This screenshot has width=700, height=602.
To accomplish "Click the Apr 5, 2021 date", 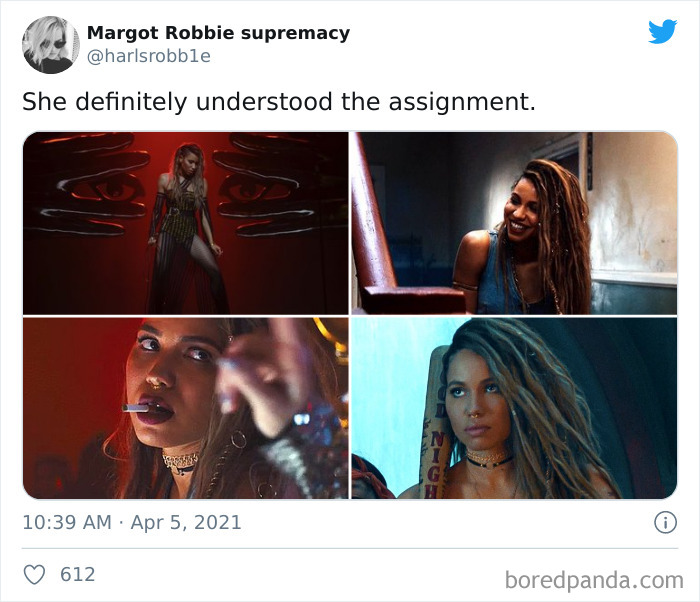I will [x=186, y=522].
